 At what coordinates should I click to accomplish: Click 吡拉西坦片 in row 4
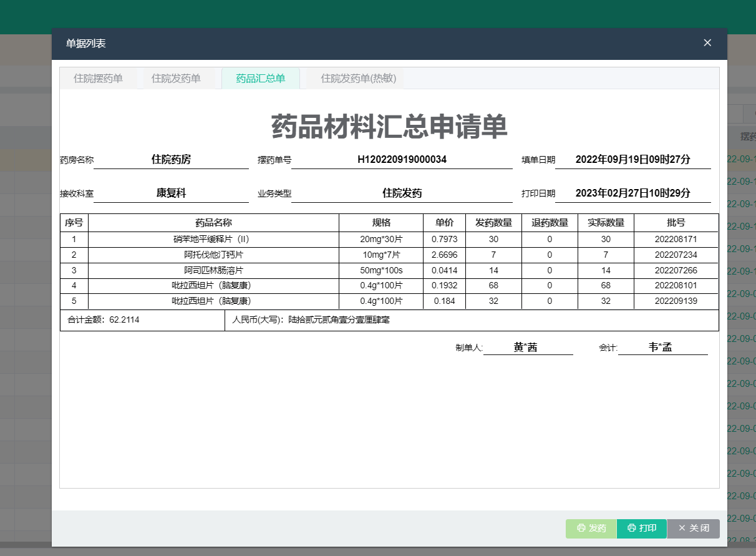point(213,285)
